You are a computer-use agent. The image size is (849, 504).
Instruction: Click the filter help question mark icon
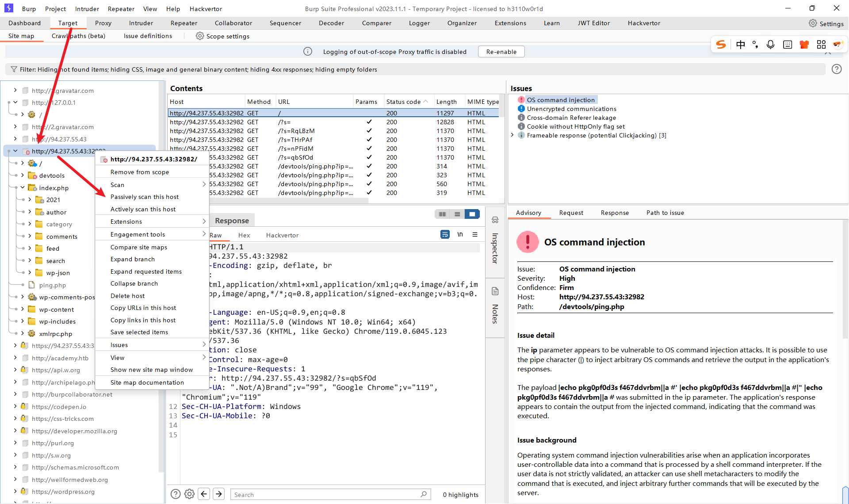[836, 69]
